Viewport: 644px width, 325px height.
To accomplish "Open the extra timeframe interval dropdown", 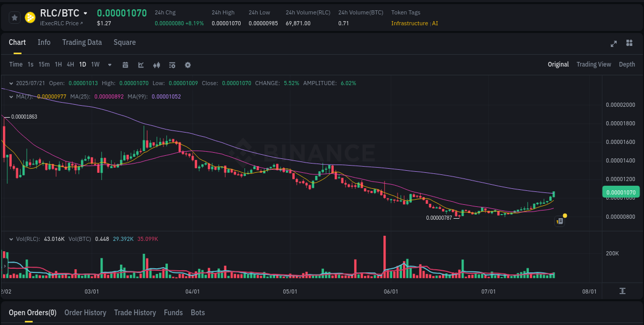I will coord(109,64).
